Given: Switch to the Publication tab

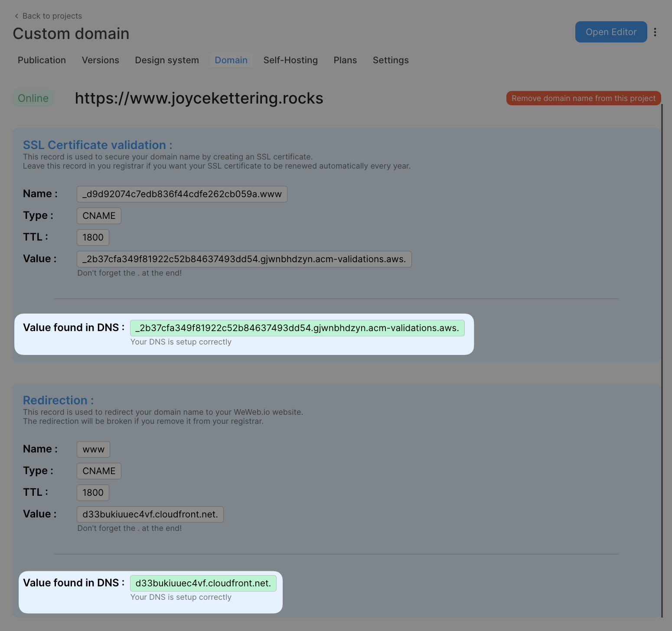Looking at the screenshot, I should click(42, 60).
